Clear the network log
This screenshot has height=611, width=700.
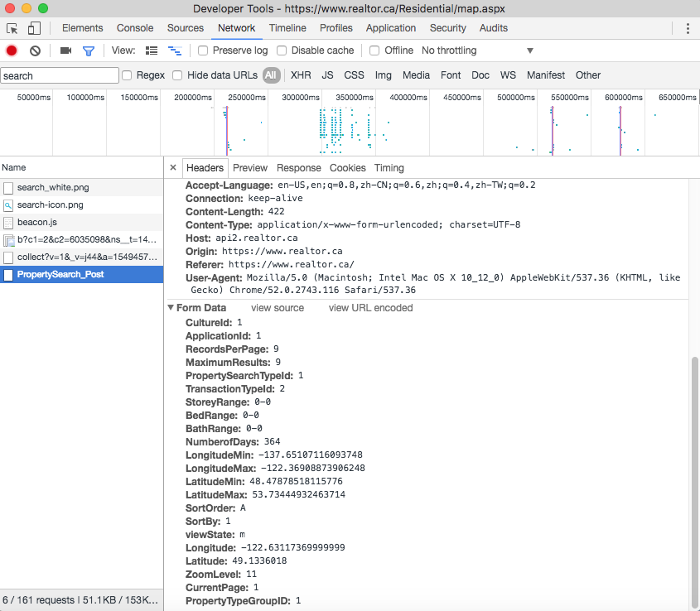pos(35,51)
